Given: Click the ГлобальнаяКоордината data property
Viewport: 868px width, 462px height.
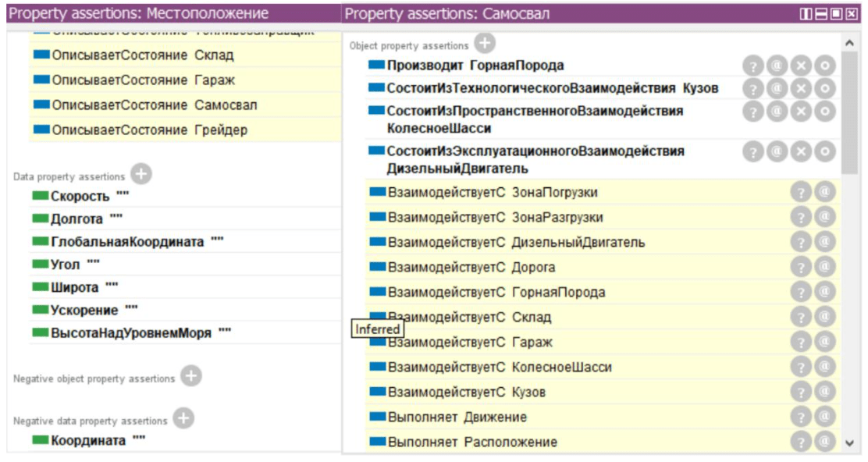Looking at the screenshot, I should coord(127,242).
